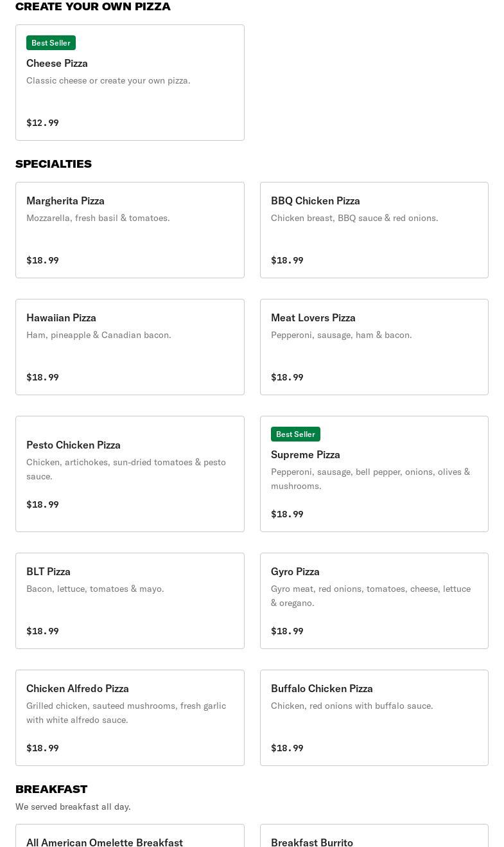Viewport: 504px width, 847px height.
Task: Open the Cheese Pizza menu item
Action: pyautogui.click(x=130, y=84)
